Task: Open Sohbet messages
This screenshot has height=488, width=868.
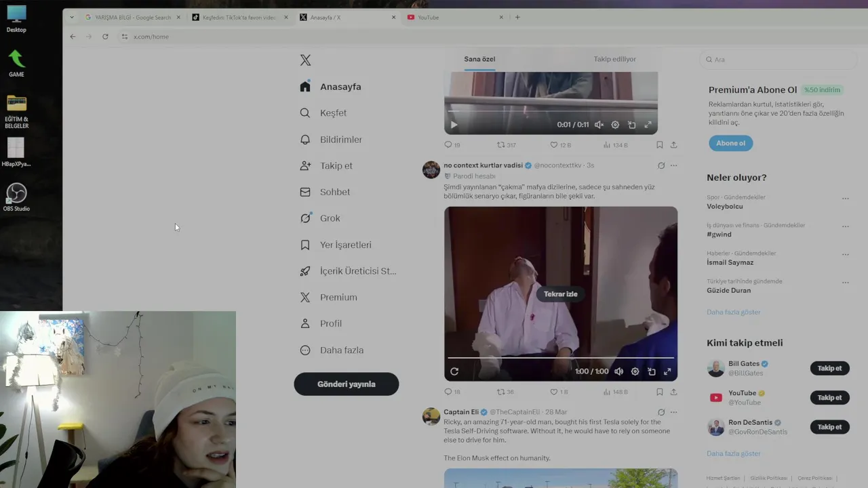Action: click(325, 192)
